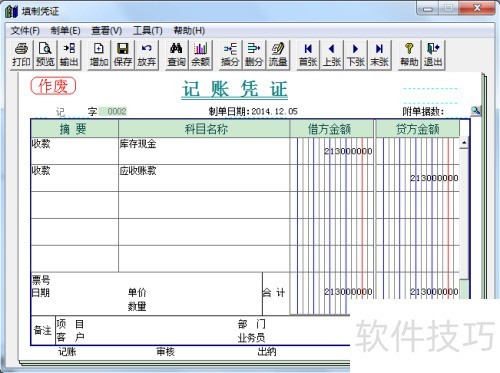Click the 项目 label in 备注 area
The height and width of the screenshot is (373, 500).
[70, 324]
